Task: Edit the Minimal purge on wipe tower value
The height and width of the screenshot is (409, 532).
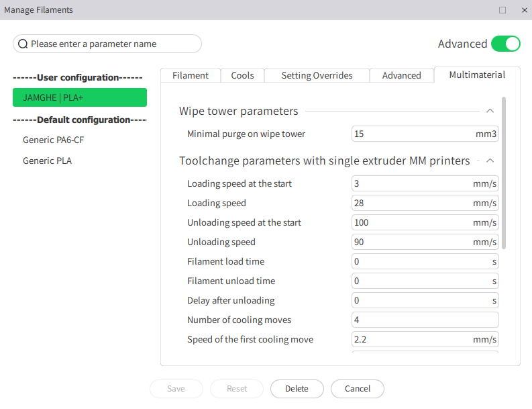Action: click(425, 134)
